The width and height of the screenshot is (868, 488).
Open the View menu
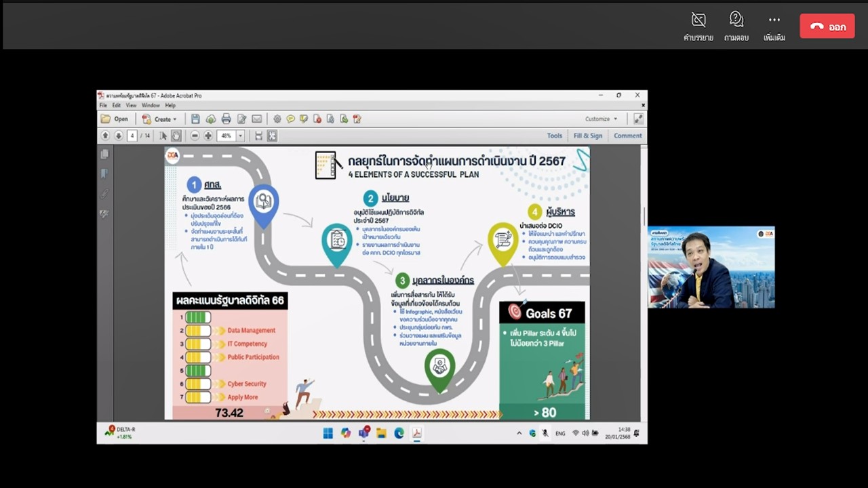[131, 106]
